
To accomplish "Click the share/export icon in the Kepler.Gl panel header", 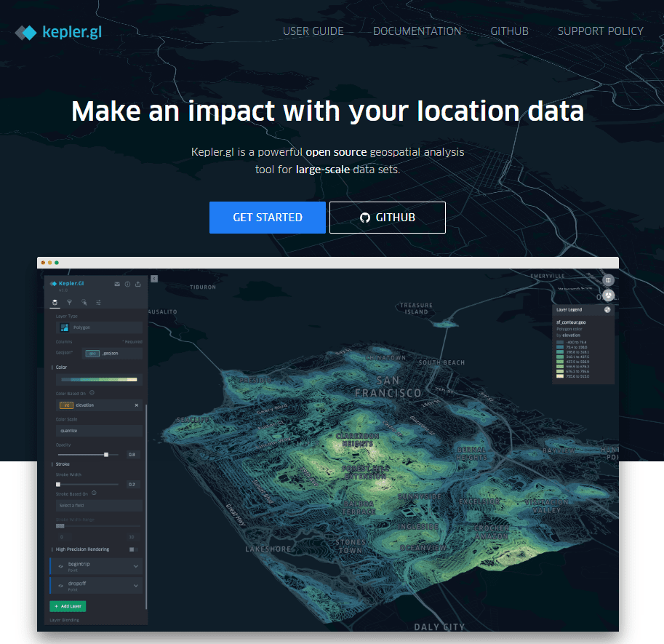I will (138, 285).
